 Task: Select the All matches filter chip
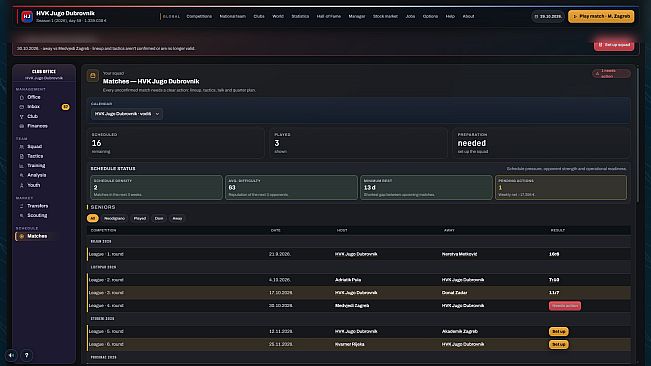(x=93, y=218)
